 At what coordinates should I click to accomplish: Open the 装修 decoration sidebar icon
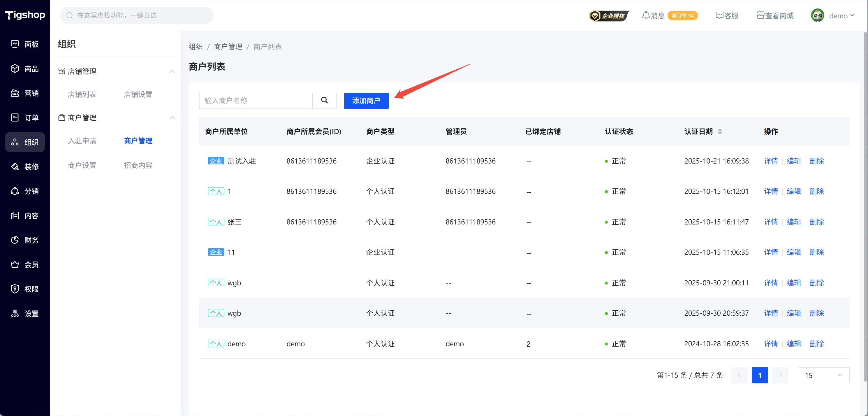pyautogui.click(x=15, y=166)
